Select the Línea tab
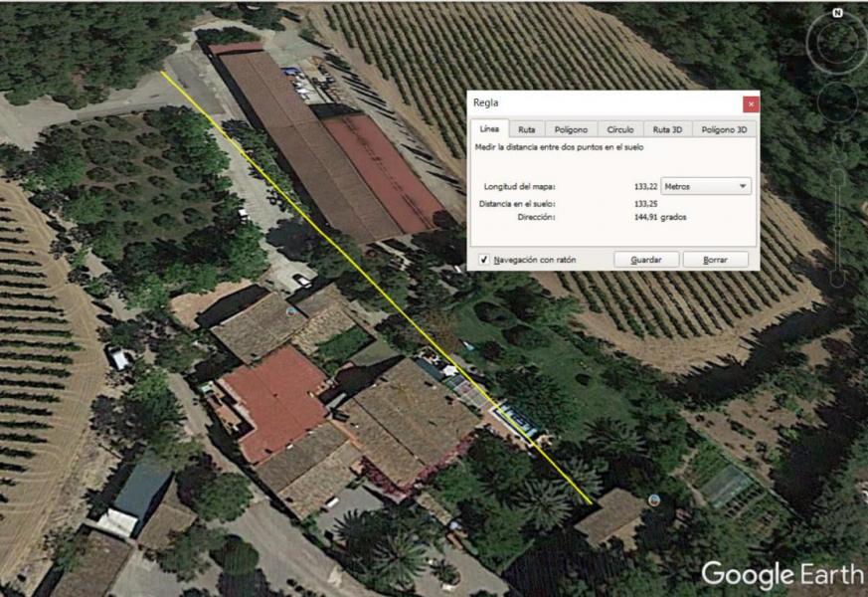The image size is (868, 597). pos(489,128)
